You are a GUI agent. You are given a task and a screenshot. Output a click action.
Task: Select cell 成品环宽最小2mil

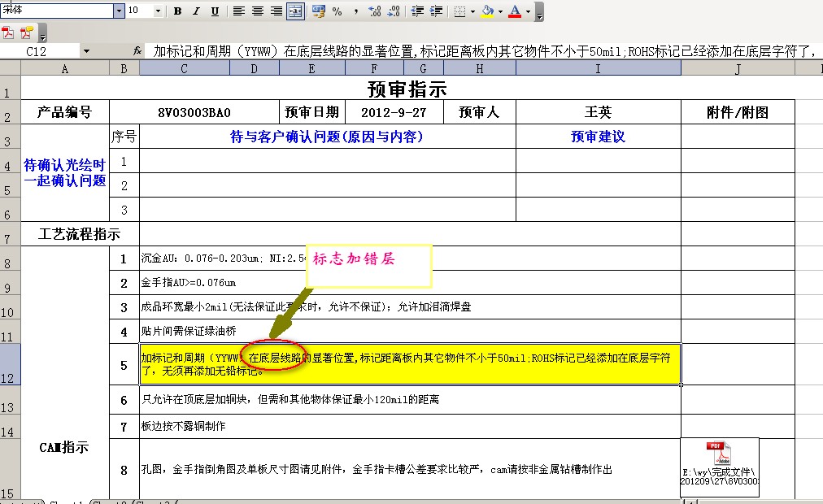point(410,307)
